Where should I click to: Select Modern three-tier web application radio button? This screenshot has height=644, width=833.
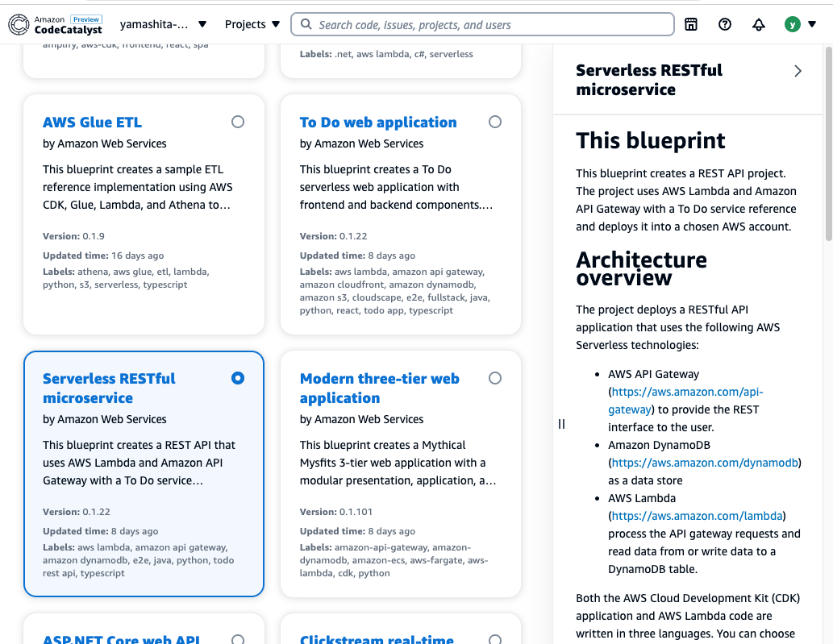pyautogui.click(x=494, y=378)
